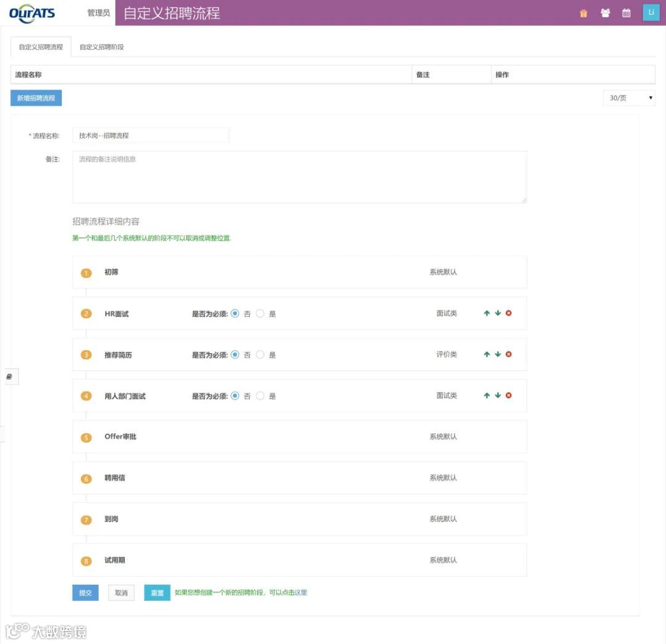This screenshot has height=644, width=666.
Task: Move 推荐简历 stage down
Action: point(498,354)
